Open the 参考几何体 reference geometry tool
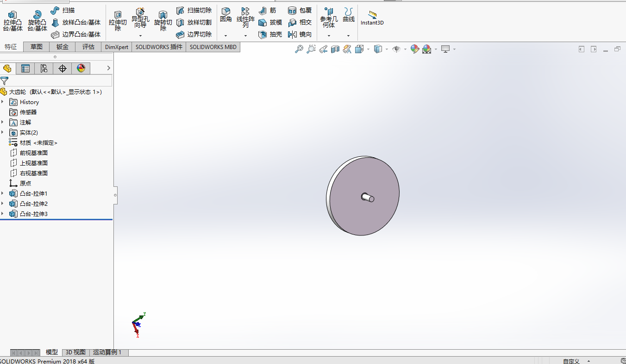This screenshot has width=626, height=364. (329, 18)
